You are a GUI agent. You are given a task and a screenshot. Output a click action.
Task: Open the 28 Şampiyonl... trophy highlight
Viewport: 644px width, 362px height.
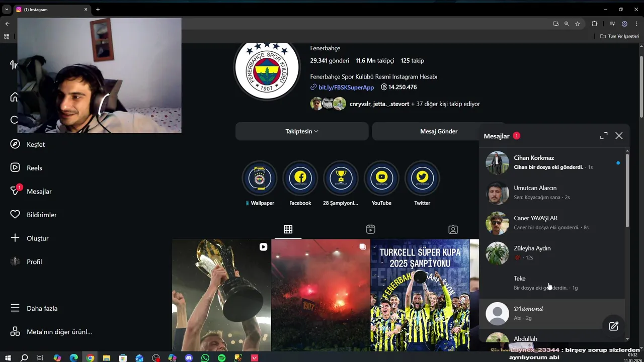click(341, 178)
